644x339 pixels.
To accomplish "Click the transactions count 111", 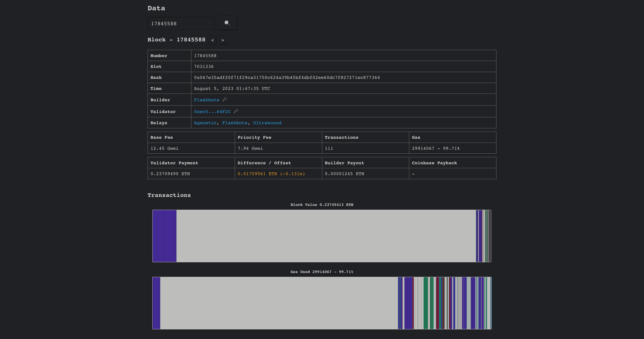I will coord(329,148).
